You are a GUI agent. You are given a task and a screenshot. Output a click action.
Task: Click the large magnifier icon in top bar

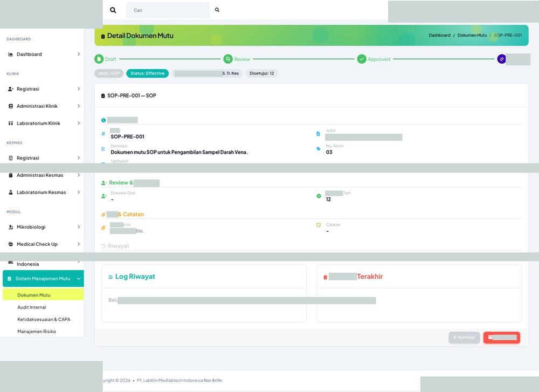(x=113, y=10)
